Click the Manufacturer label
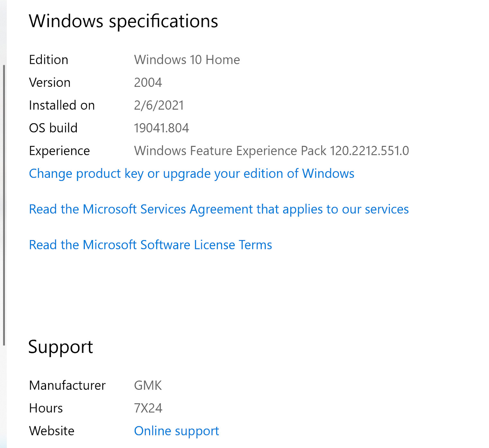The image size is (489, 448). (x=67, y=385)
